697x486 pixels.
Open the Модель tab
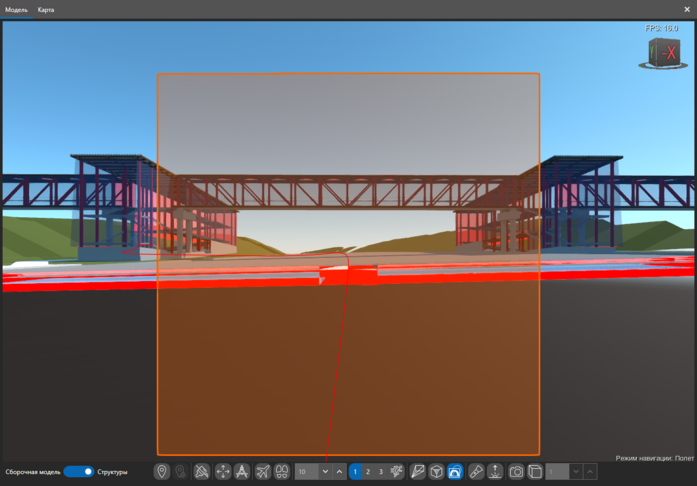click(17, 9)
